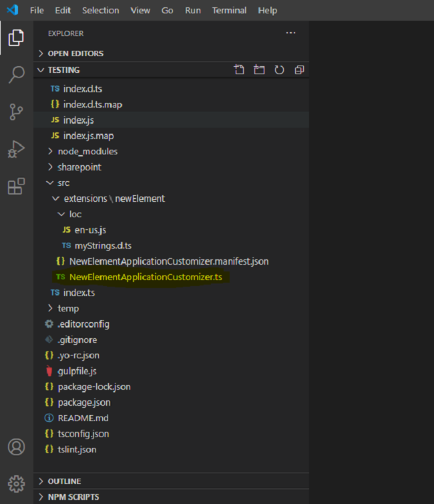Image resolution: width=434 pixels, height=504 pixels.
Task: Expand the node_modules folder
Action: click(x=50, y=151)
